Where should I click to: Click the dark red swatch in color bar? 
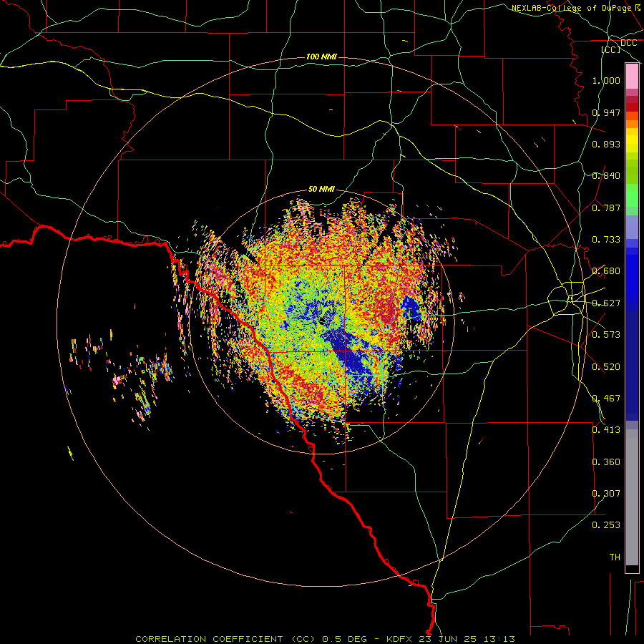point(632,107)
